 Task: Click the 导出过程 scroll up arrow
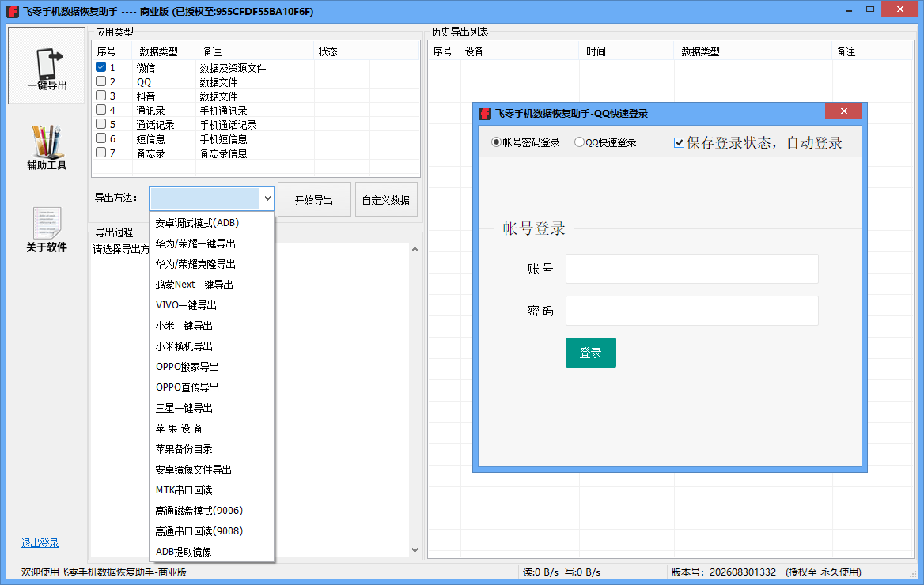415,249
